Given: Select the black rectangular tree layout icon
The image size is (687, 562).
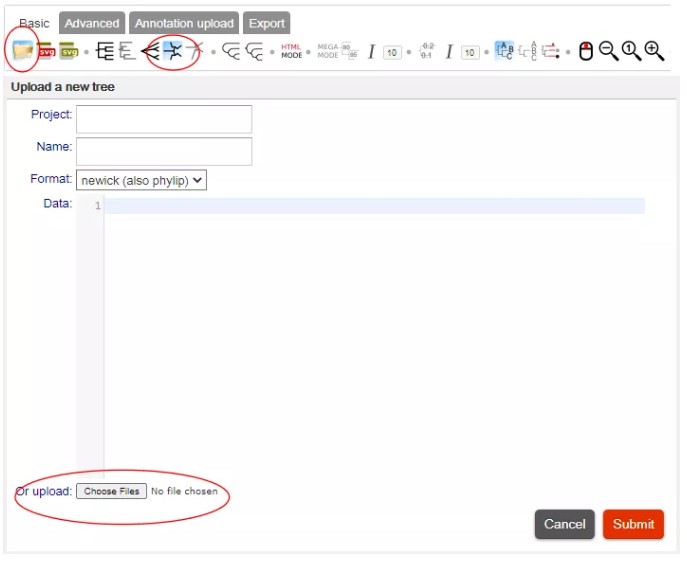Looking at the screenshot, I should point(104,51).
